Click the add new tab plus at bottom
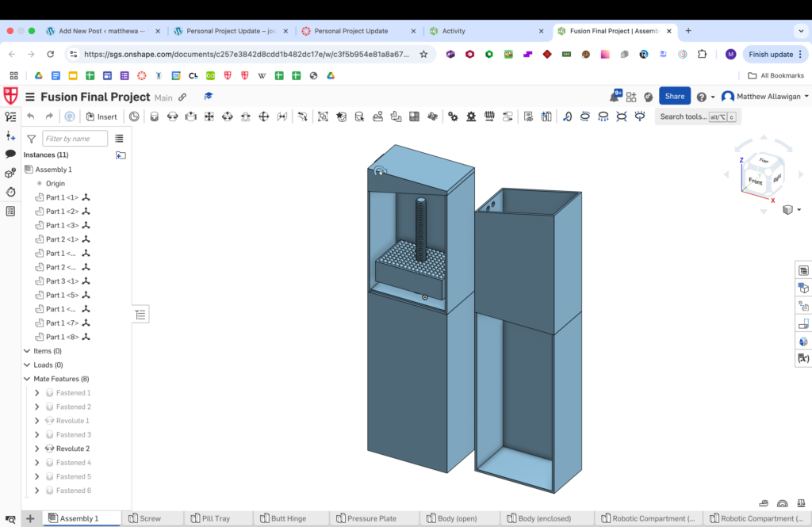The width and height of the screenshot is (812, 527). (x=30, y=519)
